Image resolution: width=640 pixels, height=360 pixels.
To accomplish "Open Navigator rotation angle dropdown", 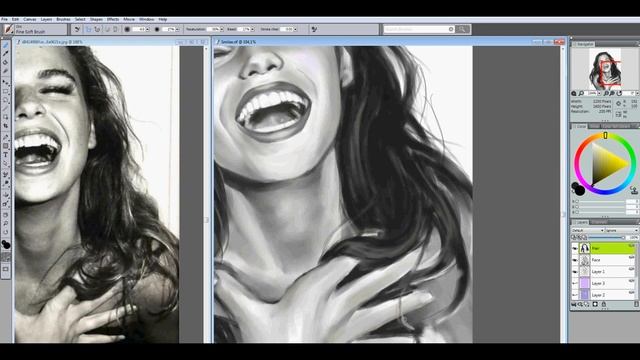I will tap(638, 93).
